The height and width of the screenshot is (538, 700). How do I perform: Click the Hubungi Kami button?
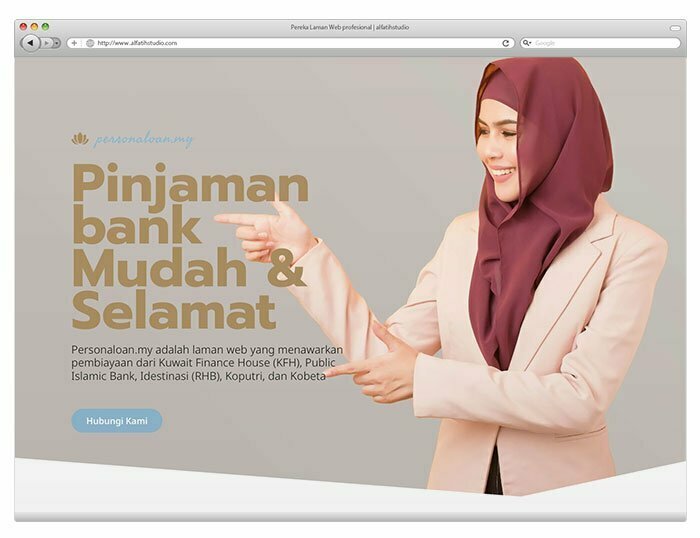point(117,421)
